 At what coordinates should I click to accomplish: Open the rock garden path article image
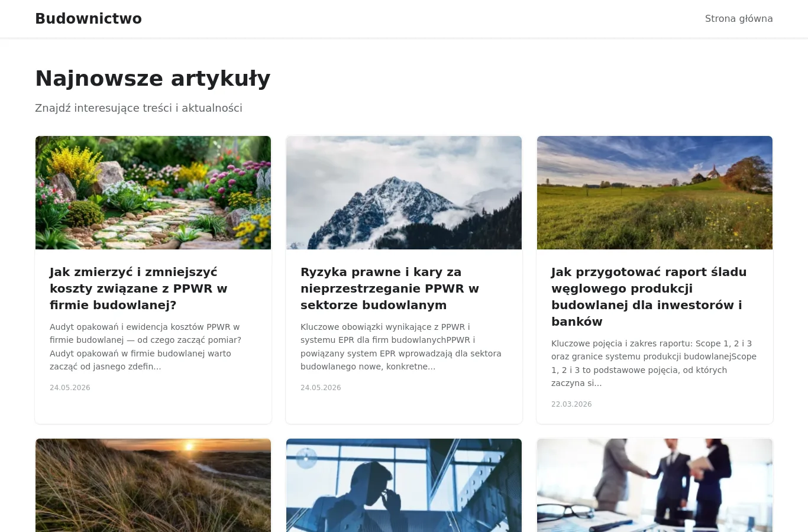[x=153, y=193]
